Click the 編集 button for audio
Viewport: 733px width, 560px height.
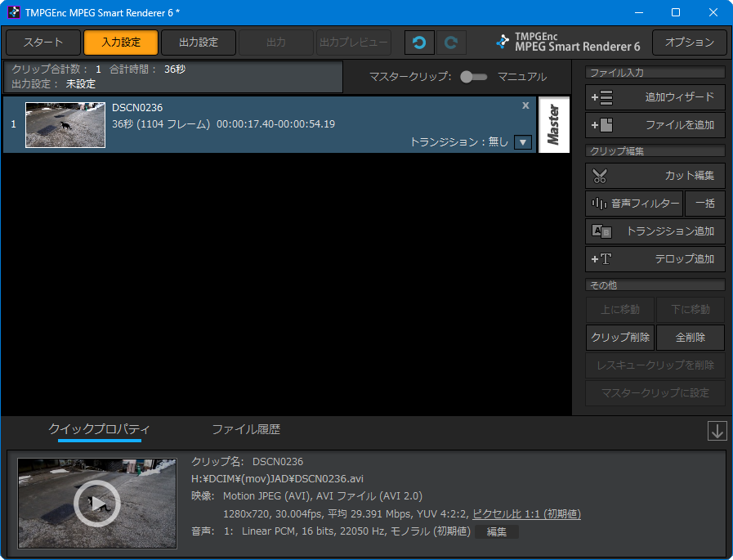point(497,532)
